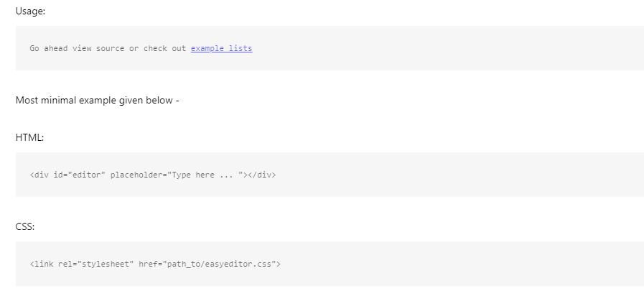Click "Most minimal example given below" paragraph
The width and height of the screenshot is (644, 299).
point(97,100)
